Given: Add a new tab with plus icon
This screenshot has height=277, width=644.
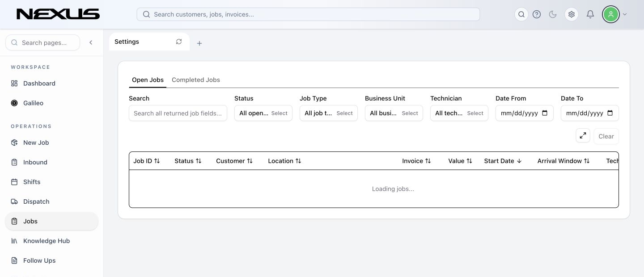Looking at the screenshot, I should (x=199, y=43).
